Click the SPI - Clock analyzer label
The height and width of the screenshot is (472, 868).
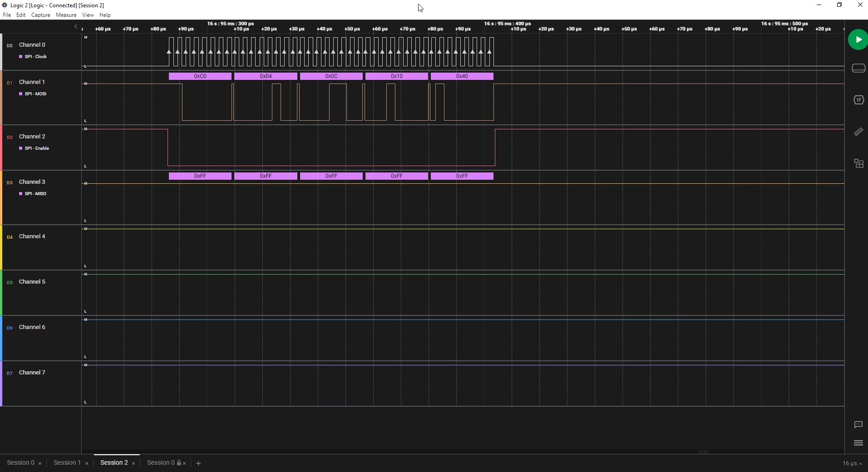(36, 57)
